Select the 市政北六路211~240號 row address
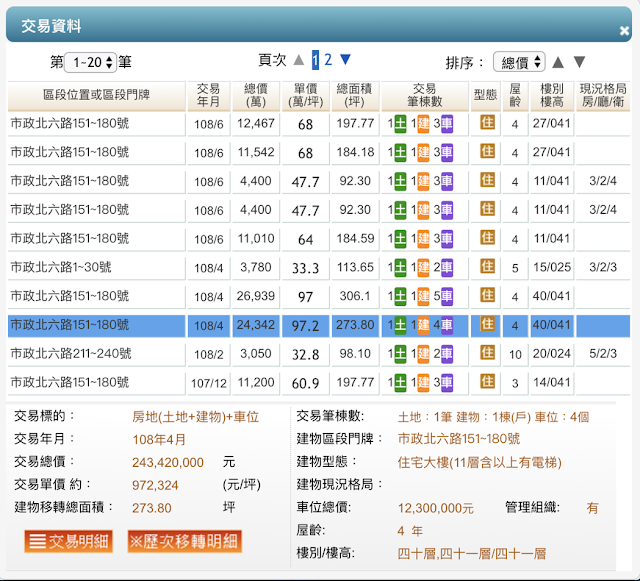The height and width of the screenshot is (581, 640). 71,354
